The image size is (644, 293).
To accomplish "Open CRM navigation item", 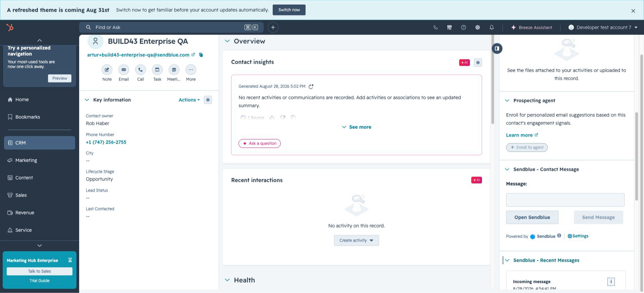I will [x=40, y=143].
